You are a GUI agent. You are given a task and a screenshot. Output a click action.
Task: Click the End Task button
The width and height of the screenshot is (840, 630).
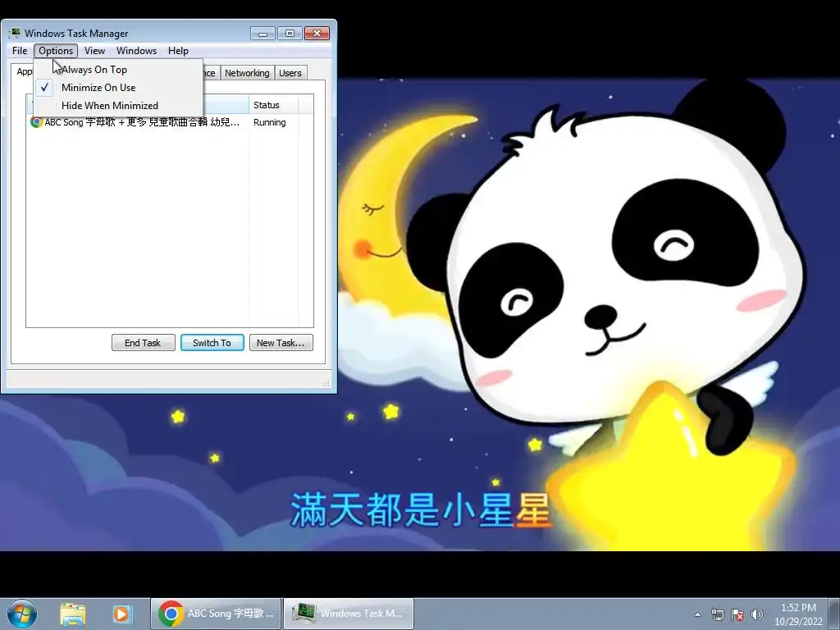point(143,343)
